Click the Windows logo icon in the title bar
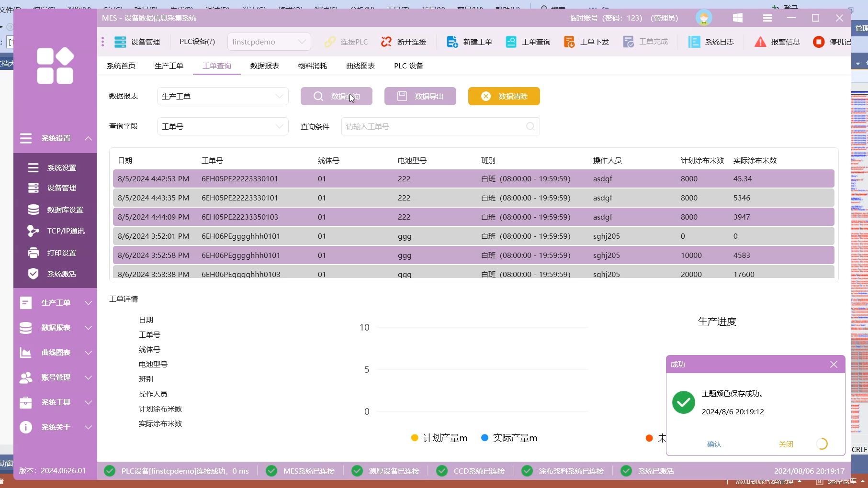The height and width of the screenshot is (488, 868). [737, 18]
